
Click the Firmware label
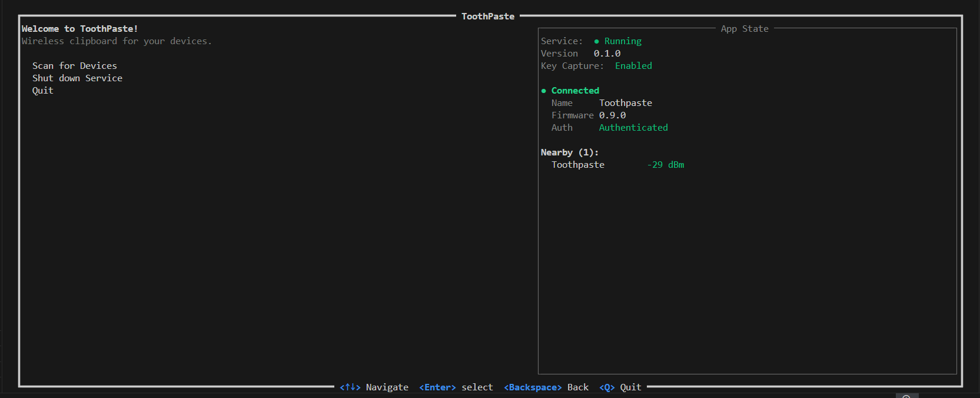coord(573,115)
